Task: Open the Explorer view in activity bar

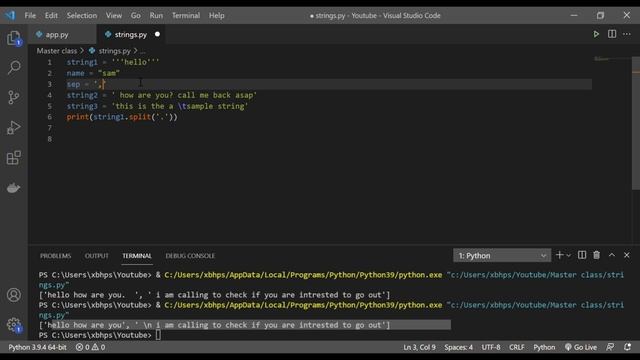Action: (x=14, y=38)
